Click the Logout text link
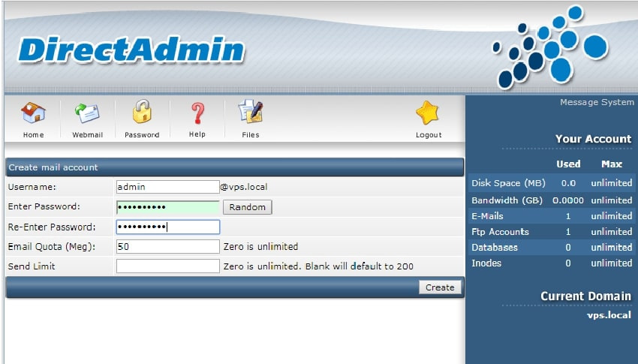638x364 pixels. point(429,135)
